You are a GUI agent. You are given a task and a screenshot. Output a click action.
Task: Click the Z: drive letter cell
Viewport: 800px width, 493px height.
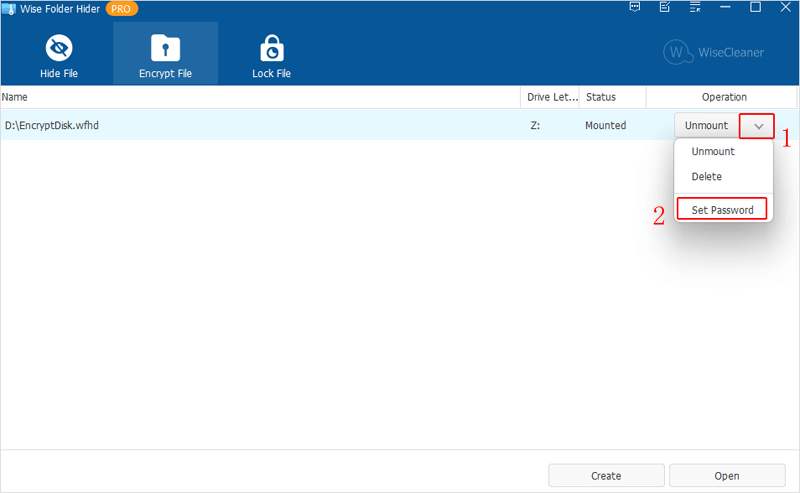click(535, 125)
